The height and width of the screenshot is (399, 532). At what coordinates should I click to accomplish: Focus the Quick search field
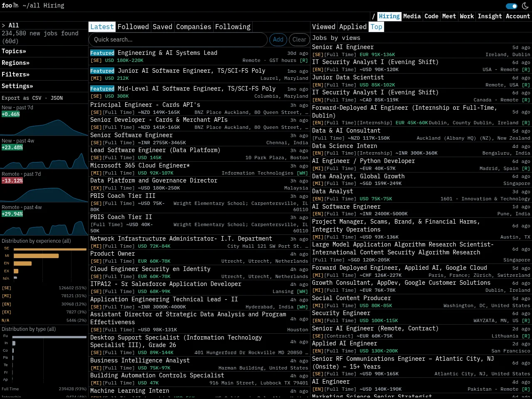pyautogui.click(x=178, y=39)
